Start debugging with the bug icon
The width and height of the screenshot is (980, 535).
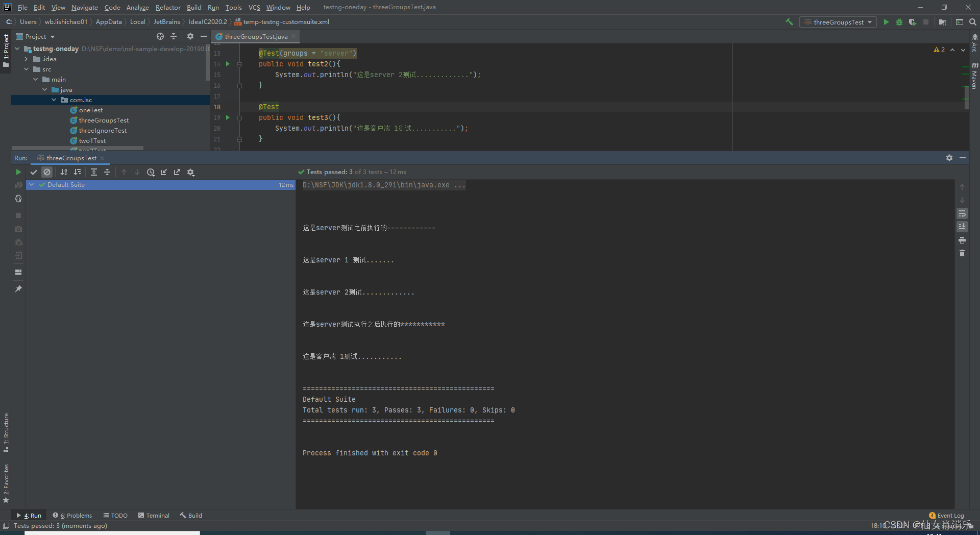click(899, 22)
